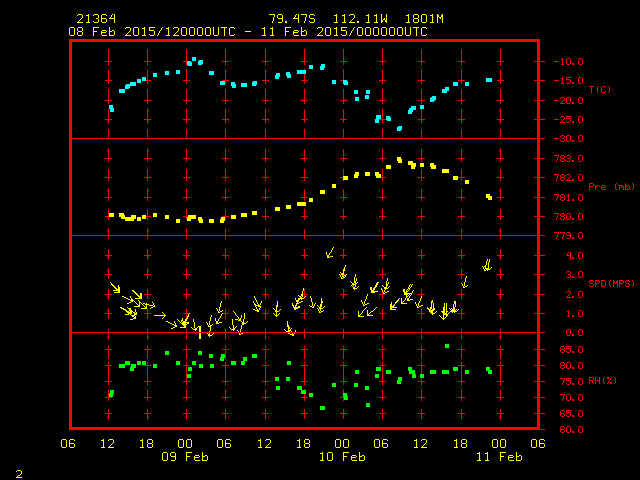This screenshot has width=640, height=480.
Task: Click the start date 08 Feb 2015/120000UTC
Action: (152, 32)
